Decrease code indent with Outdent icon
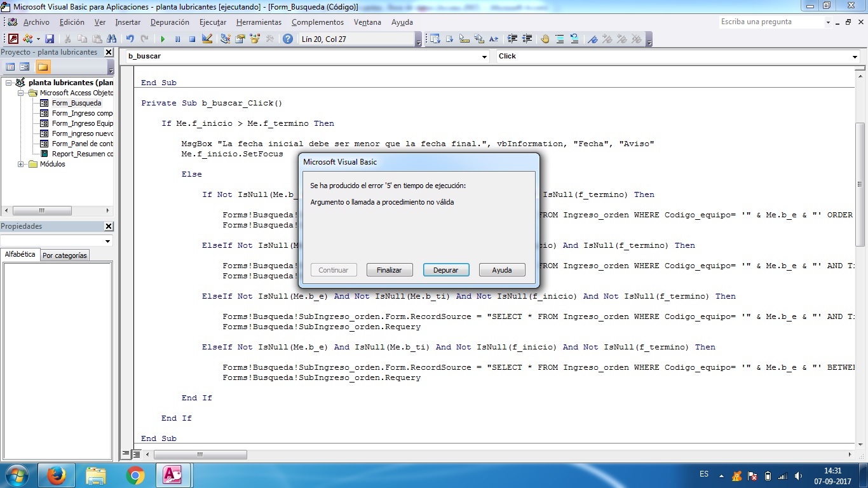This screenshot has width=868, height=488. tap(527, 39)
